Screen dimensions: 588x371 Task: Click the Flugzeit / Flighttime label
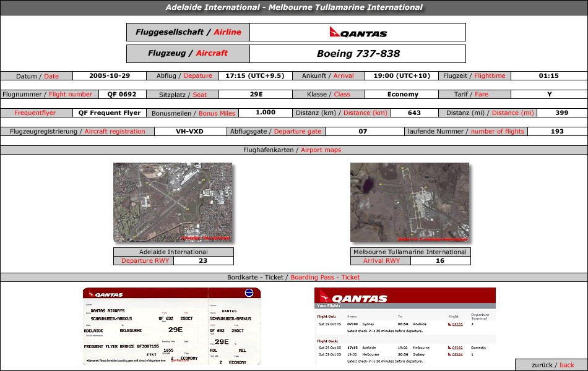(474, 75)
